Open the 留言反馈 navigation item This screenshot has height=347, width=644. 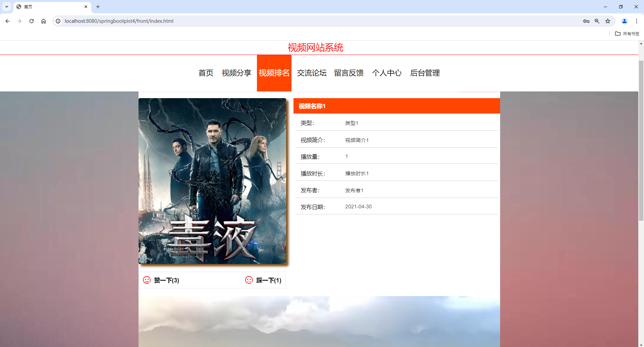tap(349, 73)
